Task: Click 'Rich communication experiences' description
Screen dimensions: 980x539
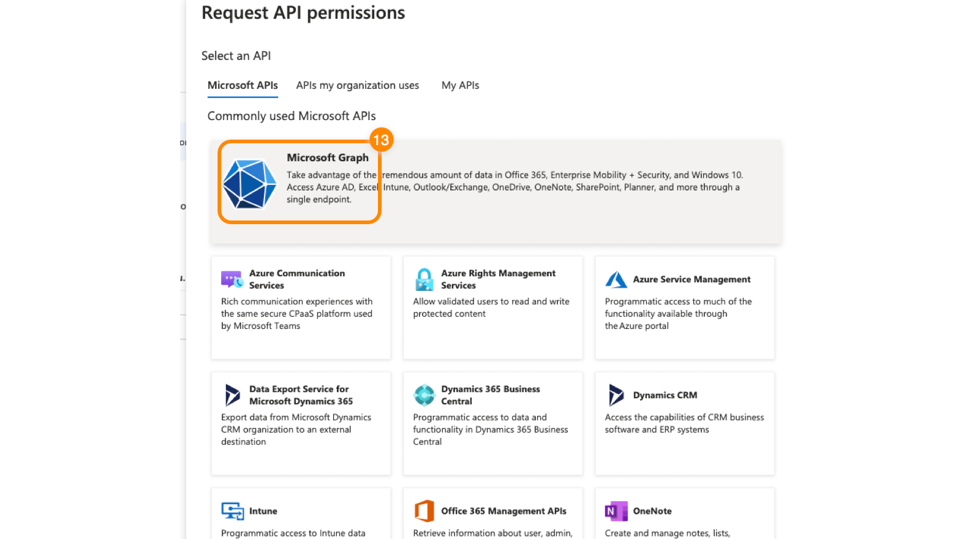Action: coord(297,314)
